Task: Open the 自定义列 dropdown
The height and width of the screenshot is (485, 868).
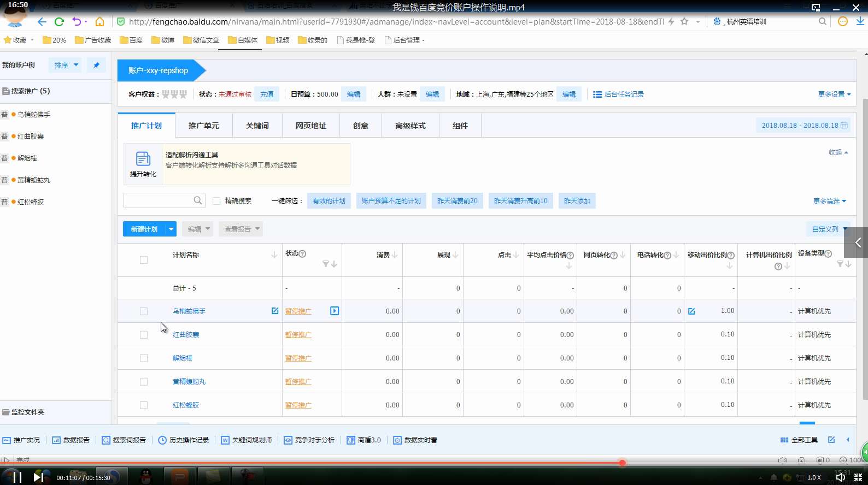Action: (830, 229)
